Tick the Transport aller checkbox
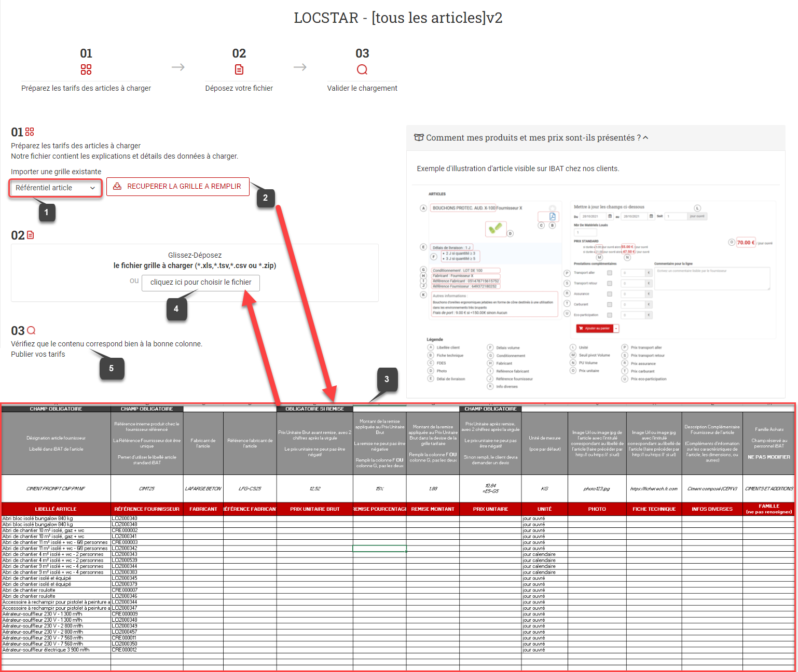Viewport: 798px width, 672px height. pos(610,273)
